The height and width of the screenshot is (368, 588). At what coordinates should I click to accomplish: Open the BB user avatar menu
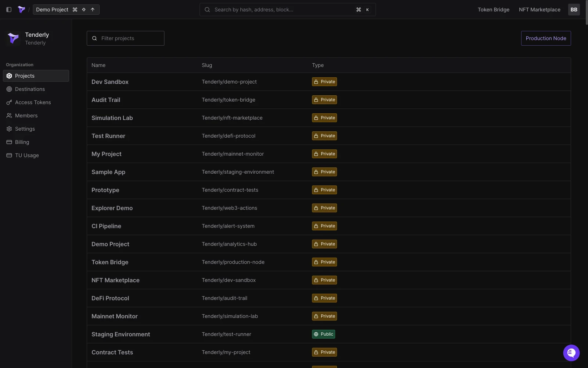tap(574, 10)
